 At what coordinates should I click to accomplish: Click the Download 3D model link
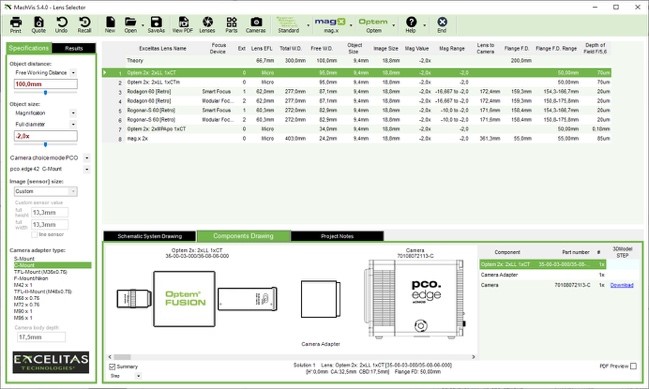point(622,285)
